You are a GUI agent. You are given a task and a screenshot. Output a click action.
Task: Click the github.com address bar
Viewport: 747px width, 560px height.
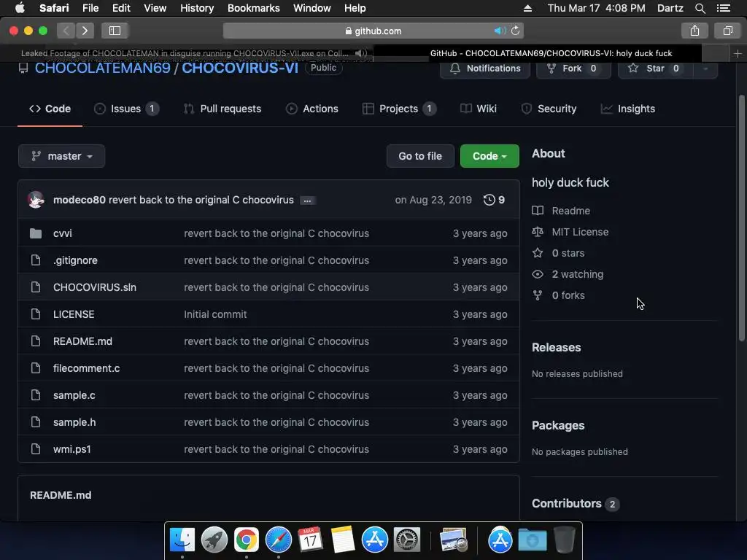click(373, 31)
